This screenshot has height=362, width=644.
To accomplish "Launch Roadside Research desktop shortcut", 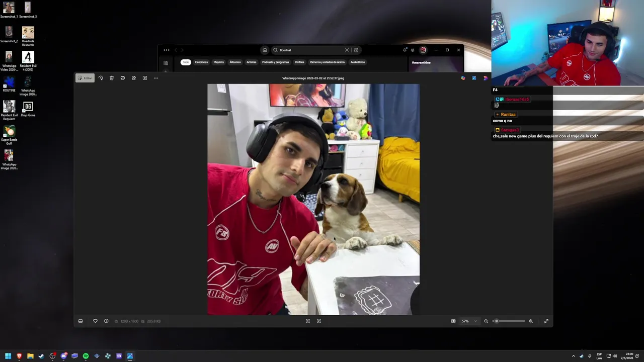I will pyautogui.click(x=28, y=36).
